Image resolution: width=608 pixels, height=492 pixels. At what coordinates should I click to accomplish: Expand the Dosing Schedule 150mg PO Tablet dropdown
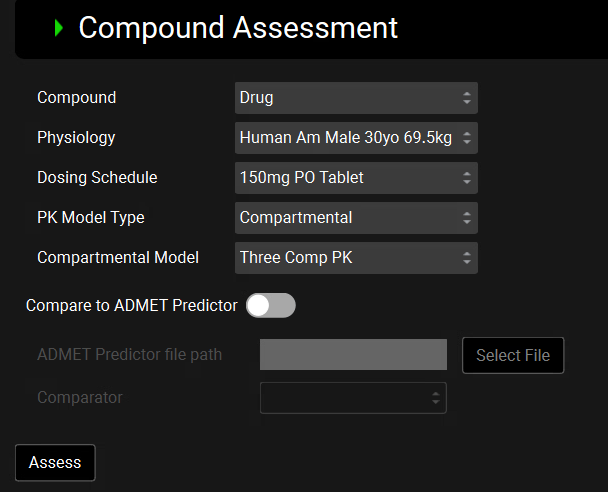point(356,178)
